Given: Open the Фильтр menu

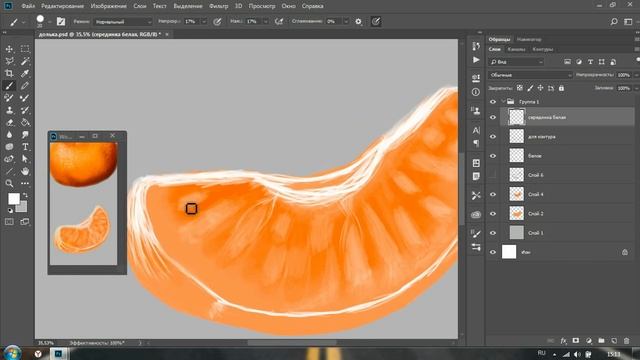Looking at the screenshot, I should (x=218, y=6).
